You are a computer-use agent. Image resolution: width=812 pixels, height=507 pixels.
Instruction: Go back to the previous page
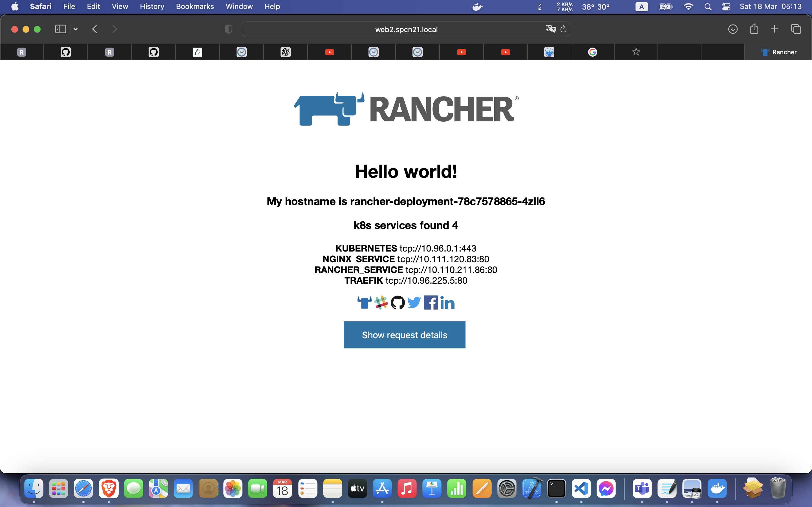click(x=95, y=29)
